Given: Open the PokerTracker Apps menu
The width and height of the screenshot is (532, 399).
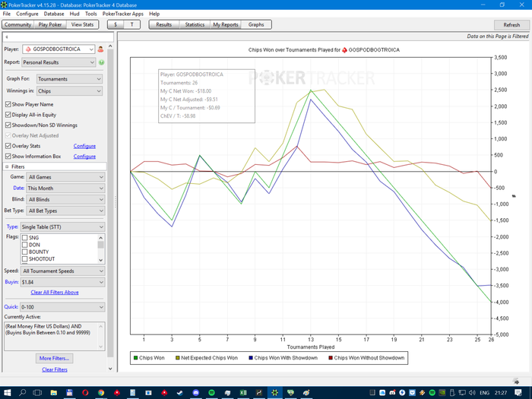Looking at the screenshot, I should coord(123,14).
